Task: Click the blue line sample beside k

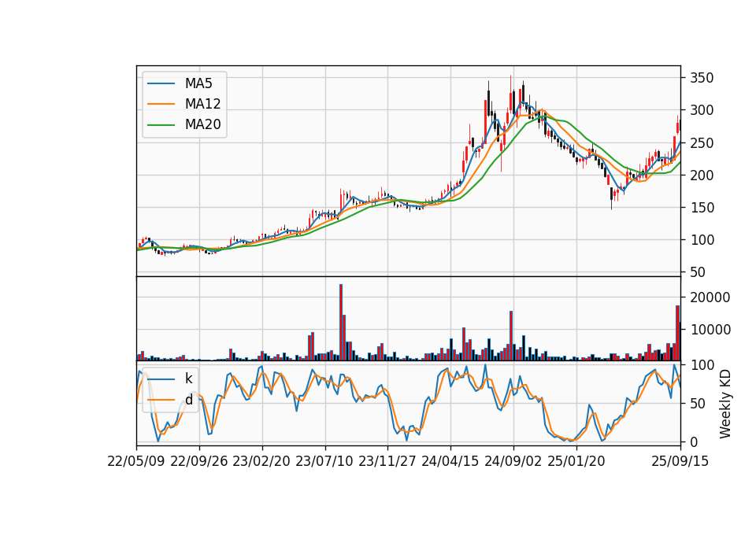Action: pyautogui.click(x=161, y=379)
